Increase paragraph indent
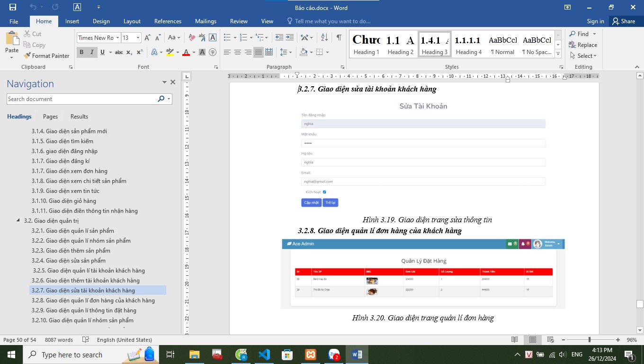This screenshot has width=644, height=364. [x=290, y=37]
